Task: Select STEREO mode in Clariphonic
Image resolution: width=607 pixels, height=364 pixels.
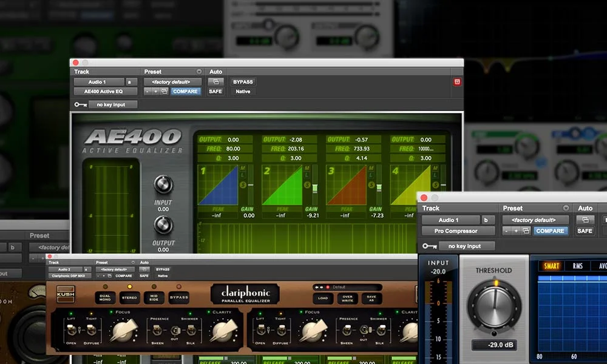Action: [x=129, y=297]
